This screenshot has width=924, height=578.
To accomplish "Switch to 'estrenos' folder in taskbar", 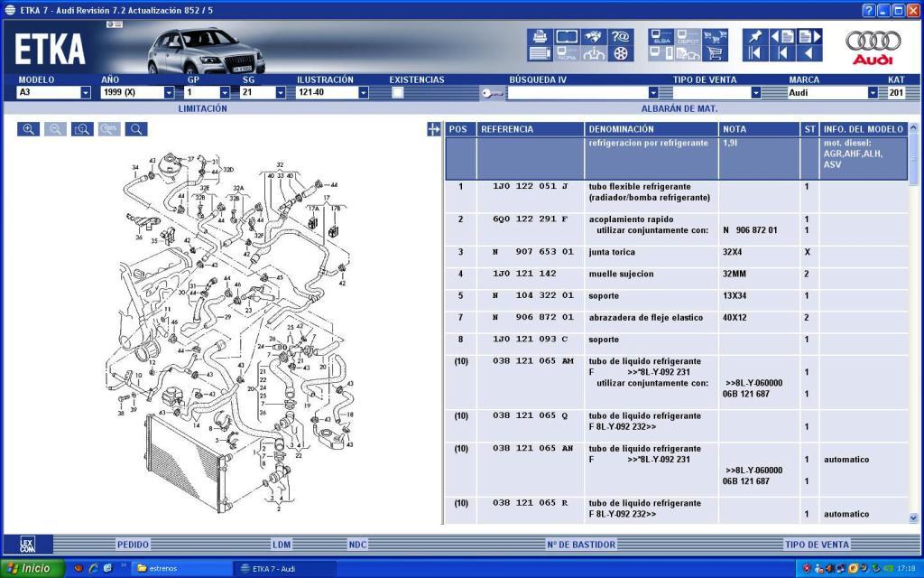I will [180, 569].
